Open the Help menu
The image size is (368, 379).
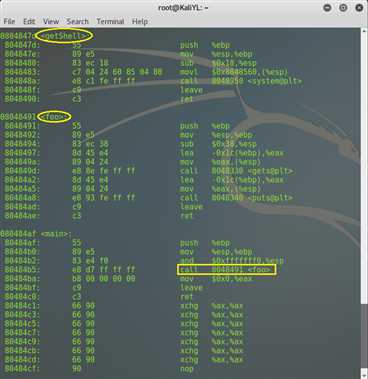click(x=140, y=21)
